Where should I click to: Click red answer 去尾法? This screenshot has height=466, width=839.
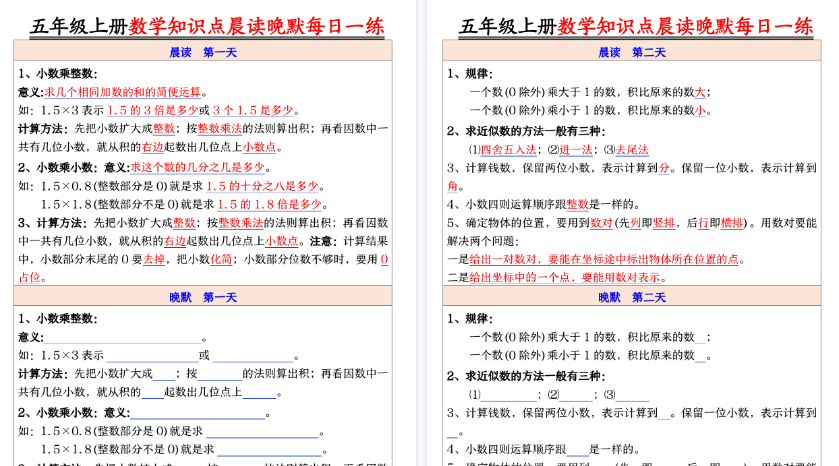click(632, 150)
